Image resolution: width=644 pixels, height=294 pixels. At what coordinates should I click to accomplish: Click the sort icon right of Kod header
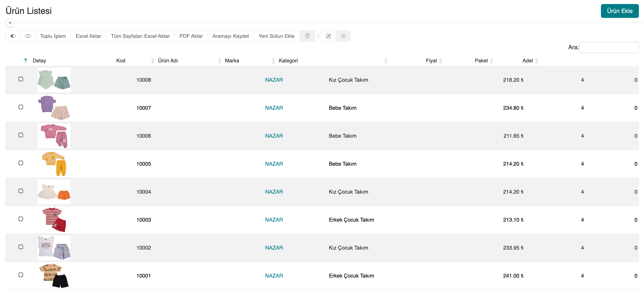coord(152,61)
